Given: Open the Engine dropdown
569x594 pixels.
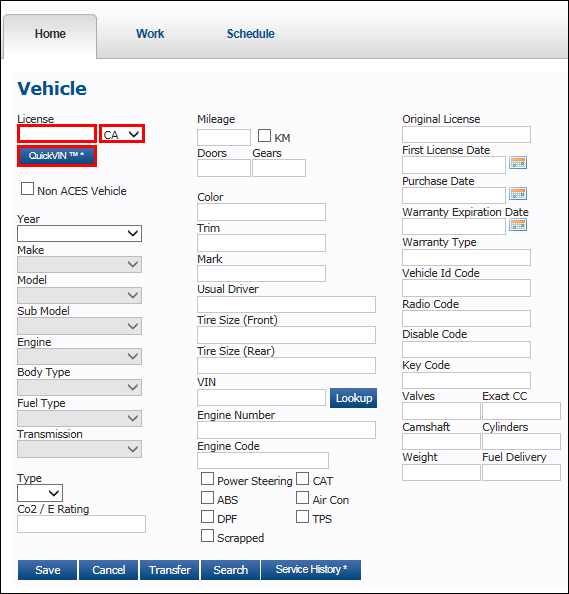Looking at the screenshot, I should (80, 356).
